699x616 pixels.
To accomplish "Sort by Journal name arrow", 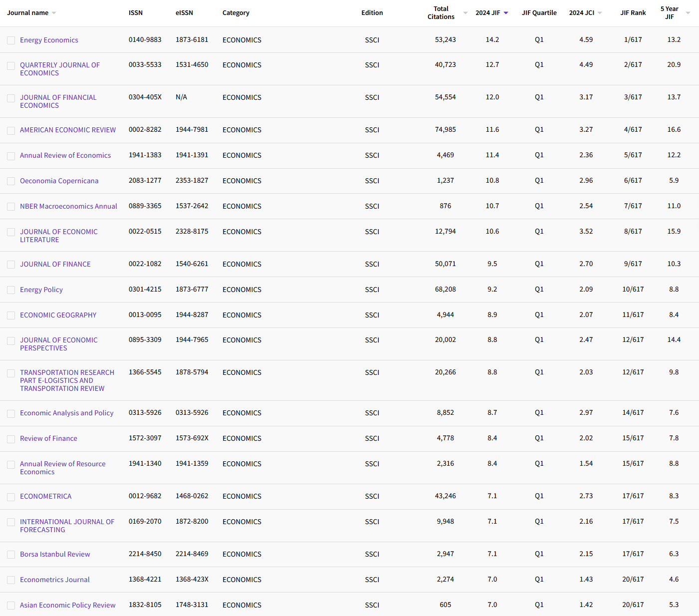I will click(x=54, y=13).
